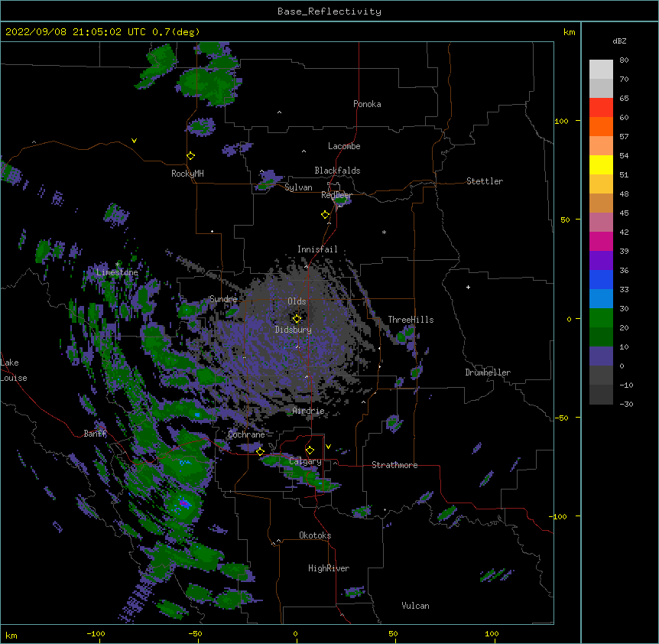Click the Strathmore label
Viewport: 659px width, 644px height.
(x=394, y=465)
